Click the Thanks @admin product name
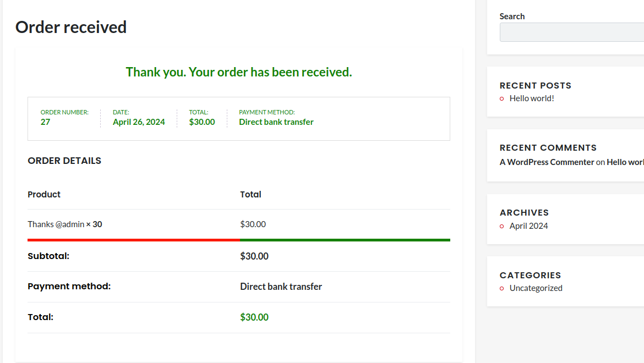644x363 pixels. click(56, 224)
